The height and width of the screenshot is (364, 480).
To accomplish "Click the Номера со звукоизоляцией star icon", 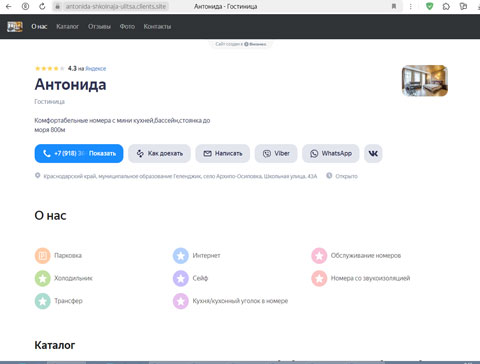I will [319, 278].
